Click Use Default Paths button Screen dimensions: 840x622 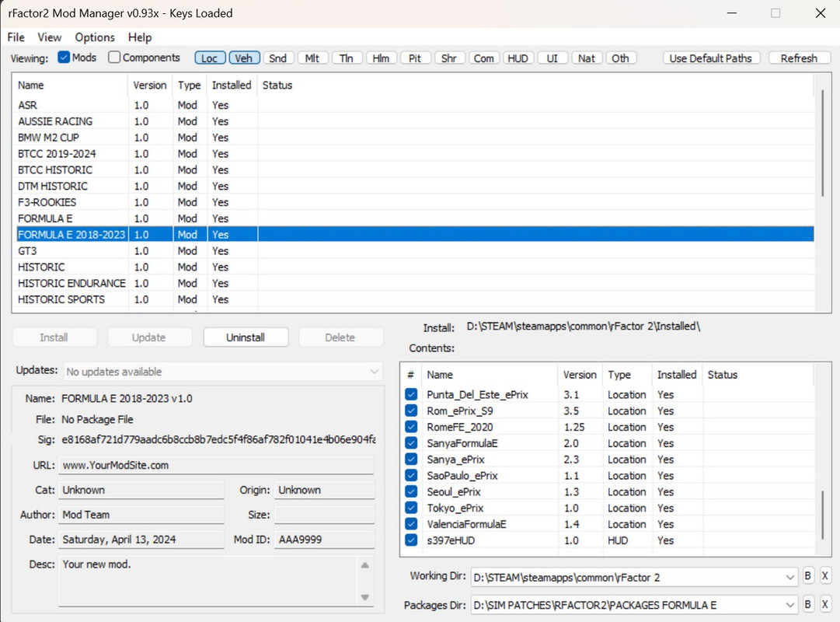click(x=711, y=58)
